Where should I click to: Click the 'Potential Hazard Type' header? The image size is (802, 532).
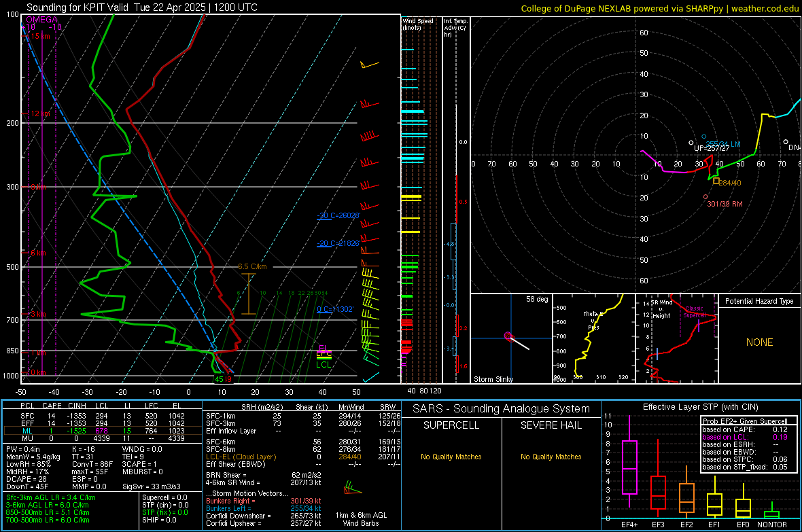[759, 301]
